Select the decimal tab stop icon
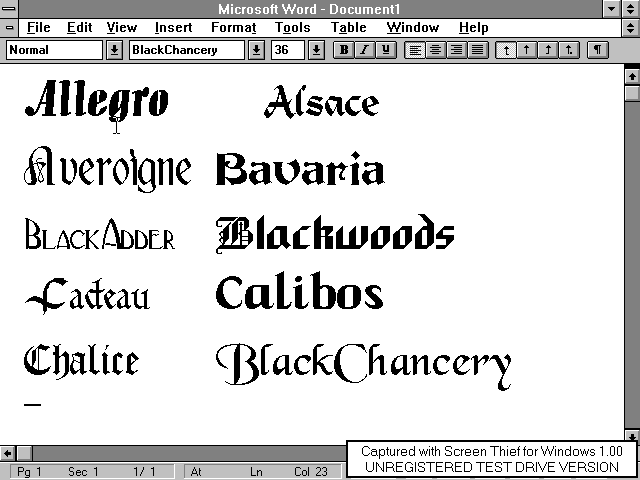 (569, 49)
